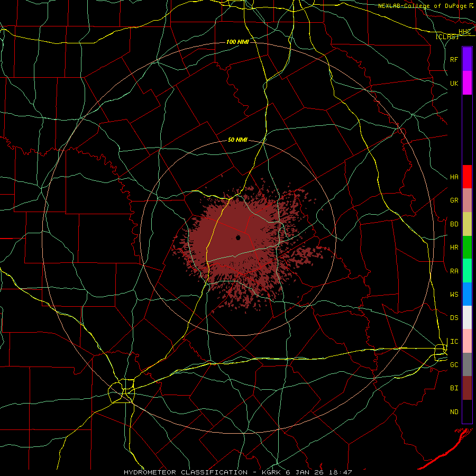
Task: Click the [CLAS] unit label
Action: click(x=447, y=36)
